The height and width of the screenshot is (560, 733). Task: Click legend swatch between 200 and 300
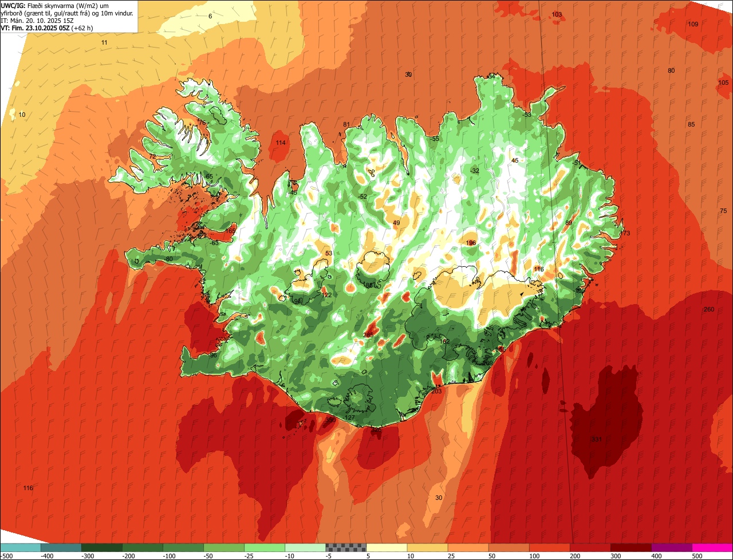pyautogui.click(x=590, y=547)
